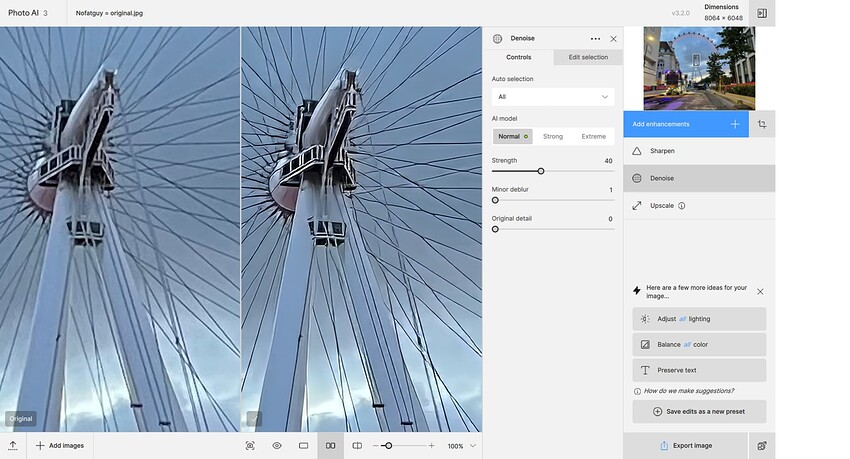Screen dimensions: 850x459
Task: Select the Strong AI model
Action: coord(553,136)
